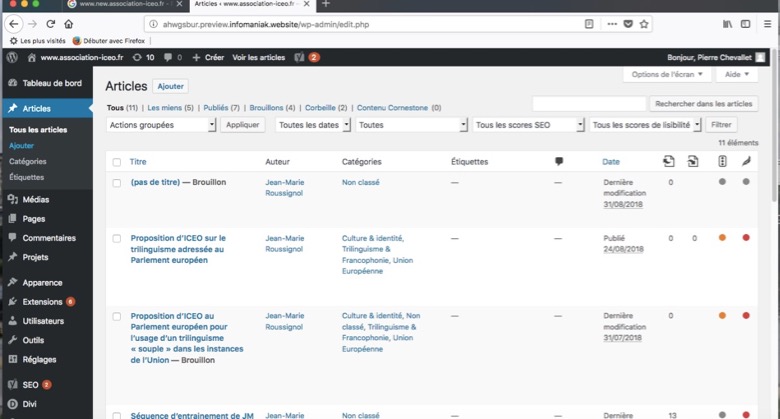Click site information icon in address bar

tap(154, 24)
